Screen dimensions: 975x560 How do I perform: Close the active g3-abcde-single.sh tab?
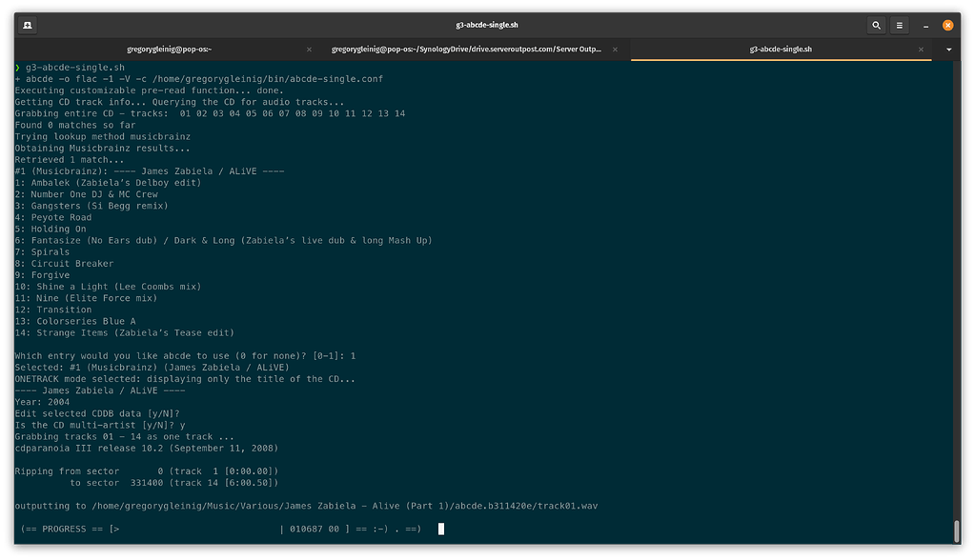[x=920, y=49]
